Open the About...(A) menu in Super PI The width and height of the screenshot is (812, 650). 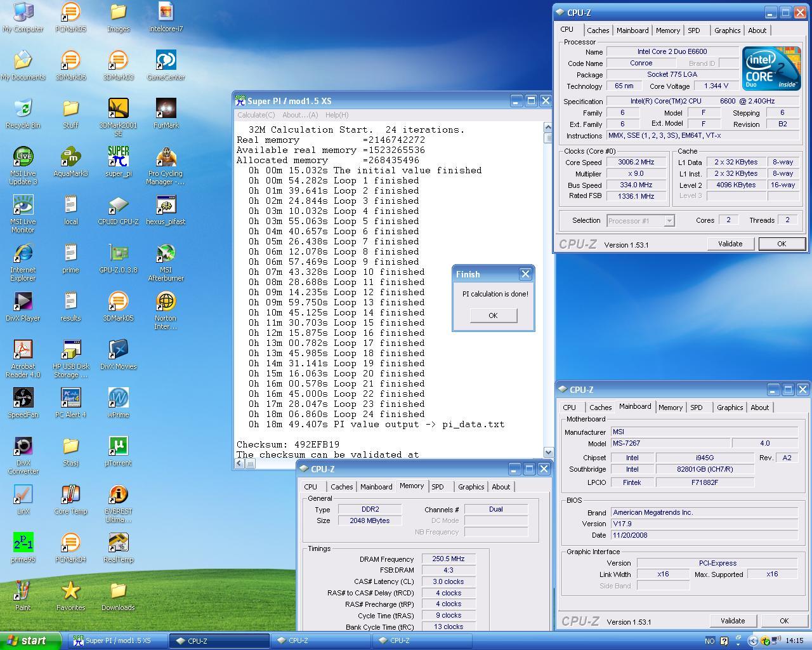coord(300,115)
